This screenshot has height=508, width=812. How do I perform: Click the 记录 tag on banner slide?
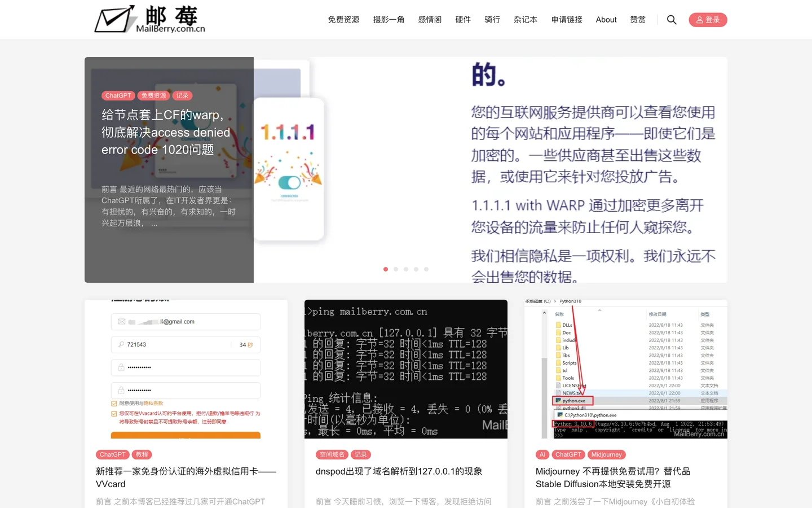pyautogui.click(x=182, y=95)
